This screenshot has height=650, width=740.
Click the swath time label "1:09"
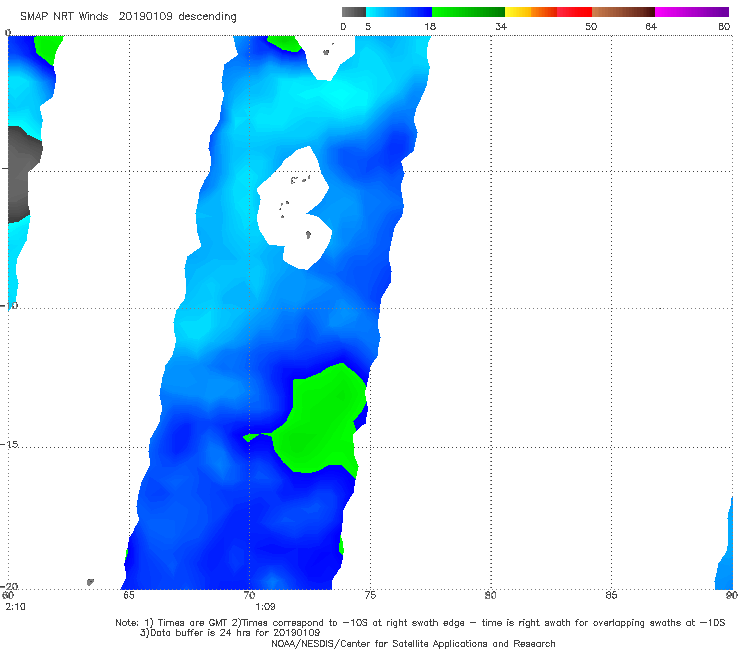pyautogui.click(x=265, y=607)
